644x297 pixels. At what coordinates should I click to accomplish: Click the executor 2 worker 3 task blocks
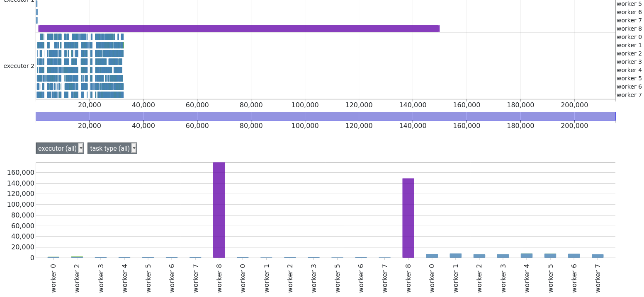pyautogui.click(x=80, y=62)
